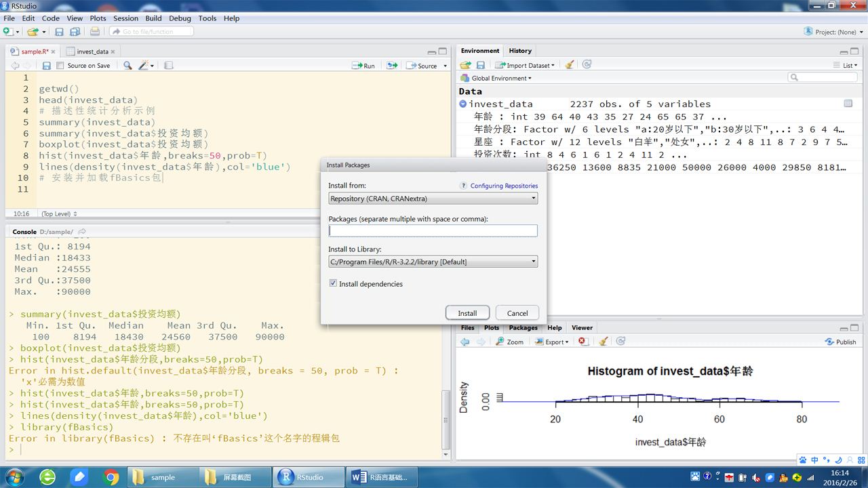This screenshot has width=868, height=488.
Task: Close the sample.R editor tab
Action: point(54,52)
